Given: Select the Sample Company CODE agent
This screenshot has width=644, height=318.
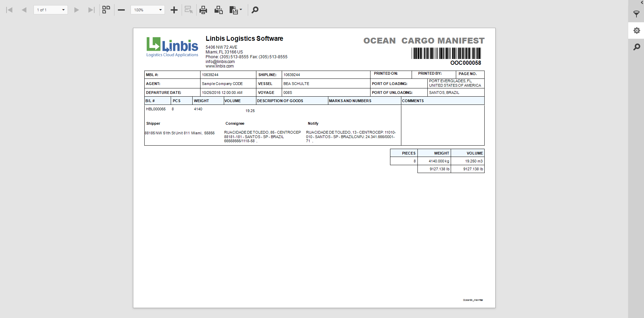Looking at the screenshot, I should coord(222,84).
